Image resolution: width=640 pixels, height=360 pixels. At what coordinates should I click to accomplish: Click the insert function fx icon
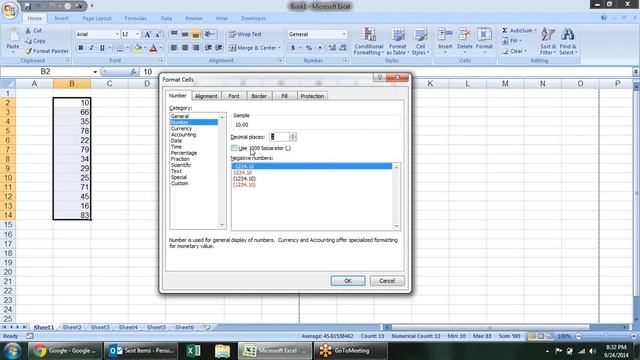tap(133, 72)
